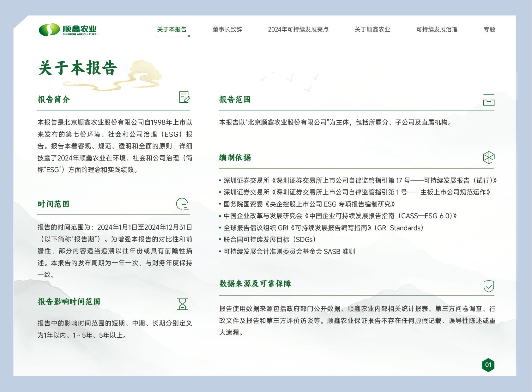Open the 专题 tab
Image resolution: width=532 pixels, height=392 pixels.
click(x=489, y=29)
